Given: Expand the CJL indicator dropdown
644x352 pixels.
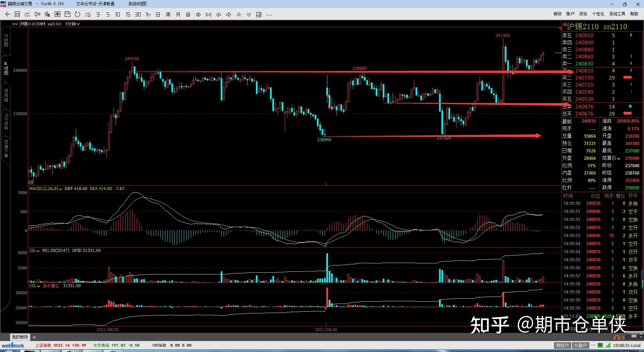Looking at the screenshot, I should click(38, 251).
